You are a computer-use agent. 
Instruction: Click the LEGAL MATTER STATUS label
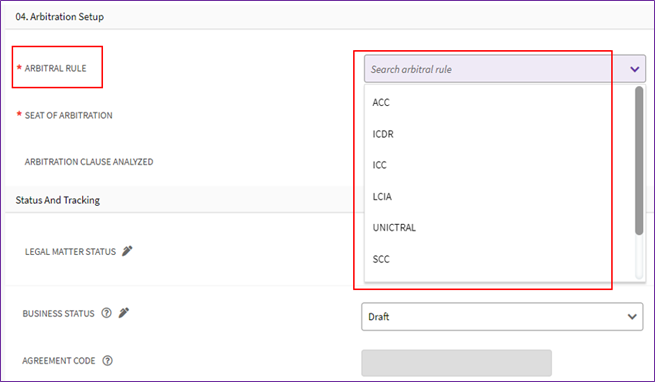[x=70, y=252]
